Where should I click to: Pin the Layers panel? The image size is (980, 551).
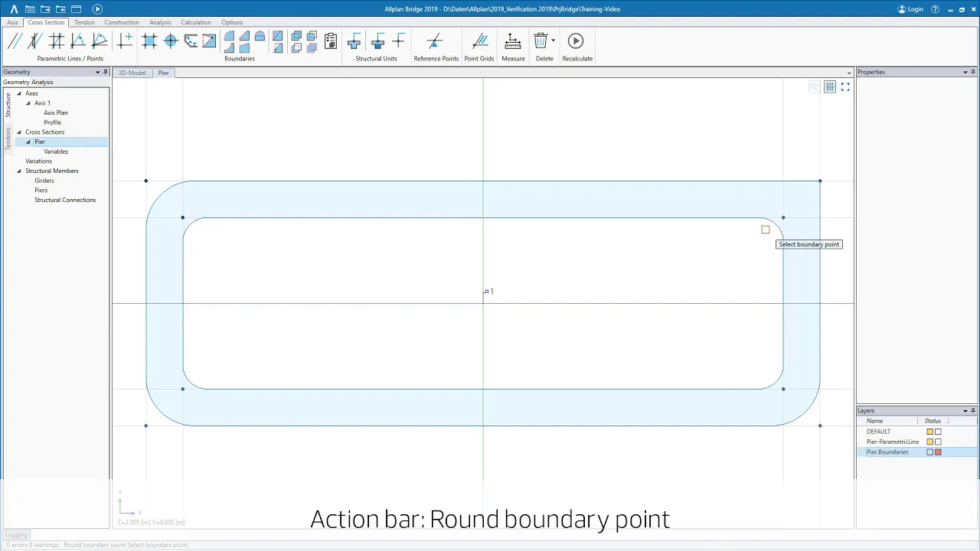973,411
